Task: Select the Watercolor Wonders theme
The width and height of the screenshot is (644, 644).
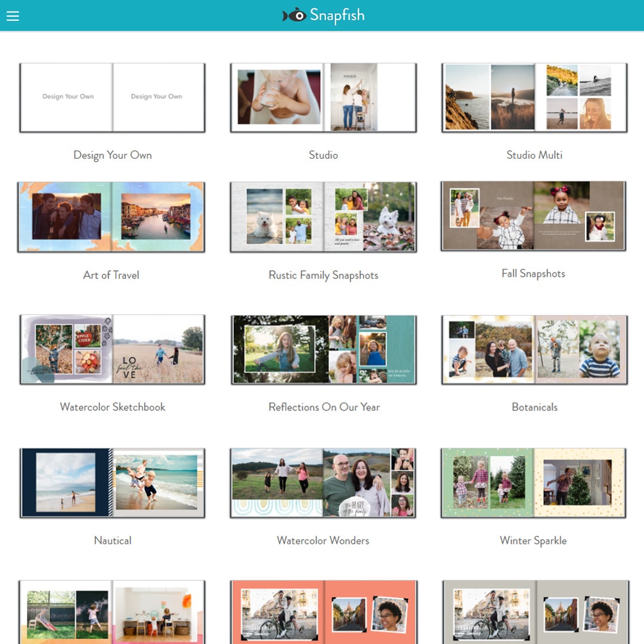Action: (x=323, y=483)
